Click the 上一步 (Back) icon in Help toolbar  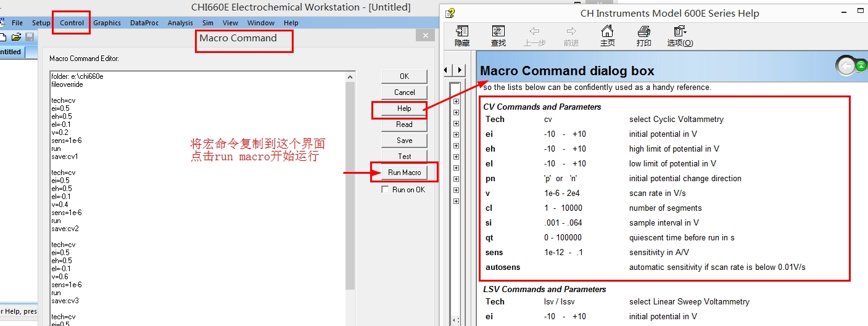(534, 36)
